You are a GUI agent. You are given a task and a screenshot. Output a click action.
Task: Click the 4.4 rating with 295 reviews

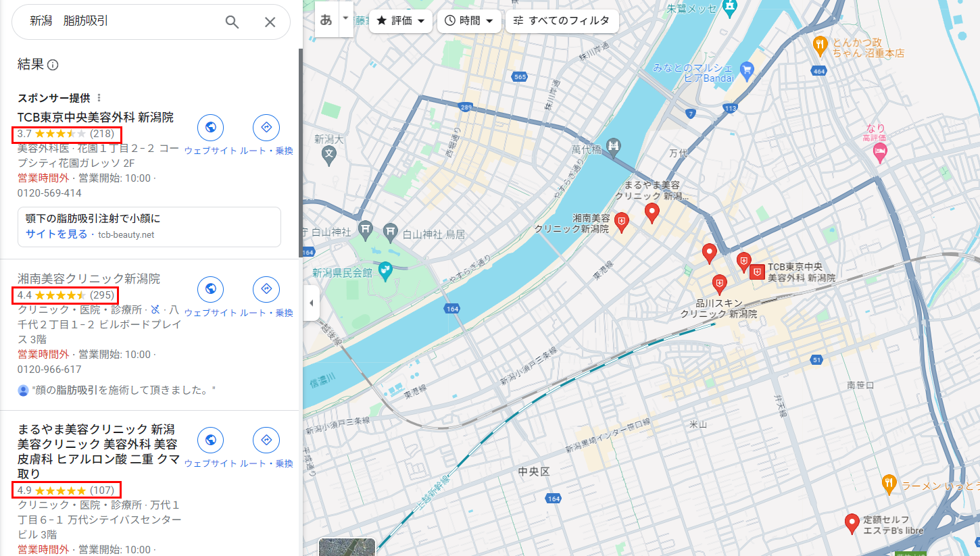pos(65,295)
